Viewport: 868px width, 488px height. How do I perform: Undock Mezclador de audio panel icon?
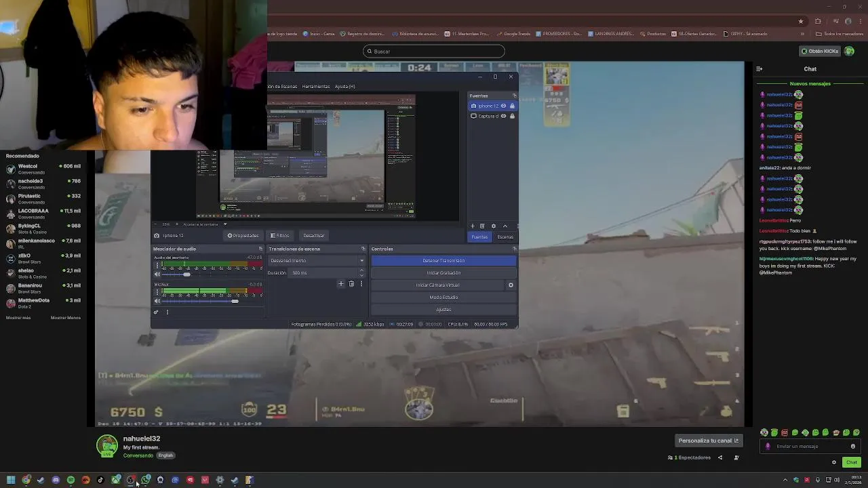[x=260, y=249]
